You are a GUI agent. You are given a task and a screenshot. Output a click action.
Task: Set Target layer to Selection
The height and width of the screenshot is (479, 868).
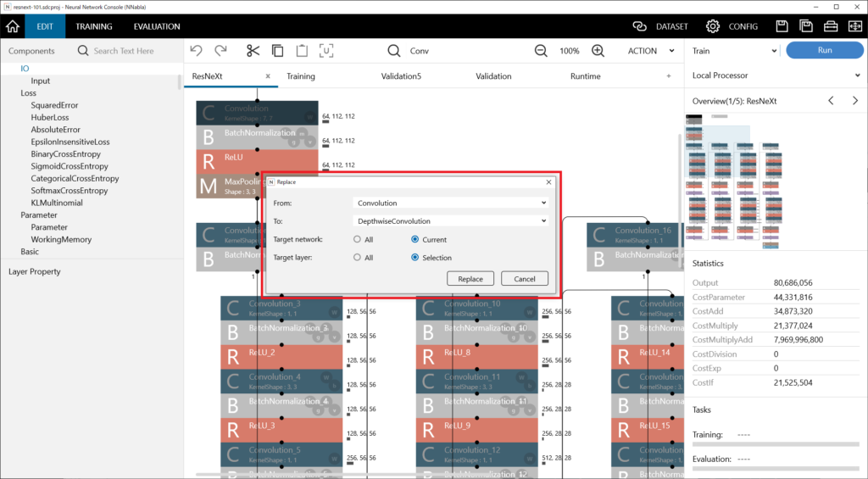415,258
